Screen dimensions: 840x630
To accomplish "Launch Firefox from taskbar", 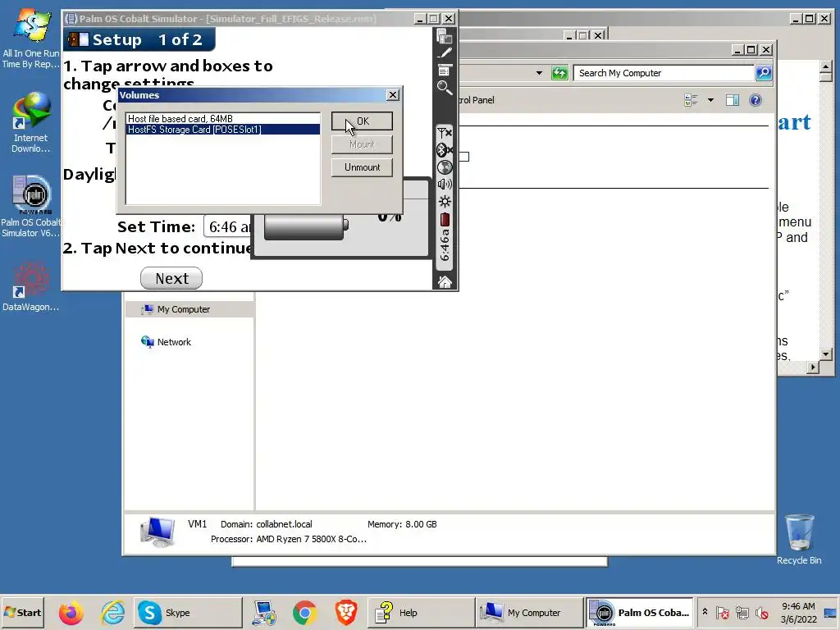I will point(71,612).
